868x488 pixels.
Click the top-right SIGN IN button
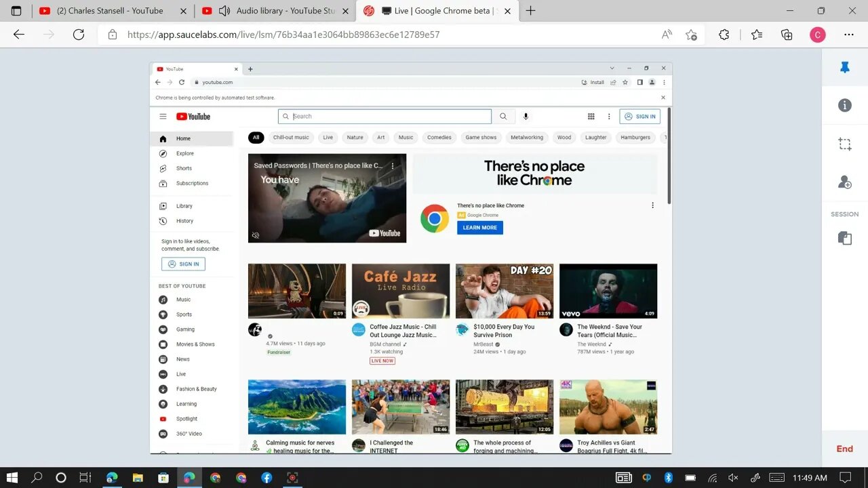click(x=640, y=117)
